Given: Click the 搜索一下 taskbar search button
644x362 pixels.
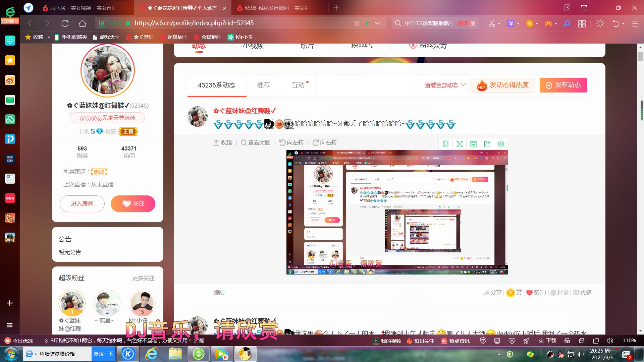Looking at the screenshot, I should (103, 354).
